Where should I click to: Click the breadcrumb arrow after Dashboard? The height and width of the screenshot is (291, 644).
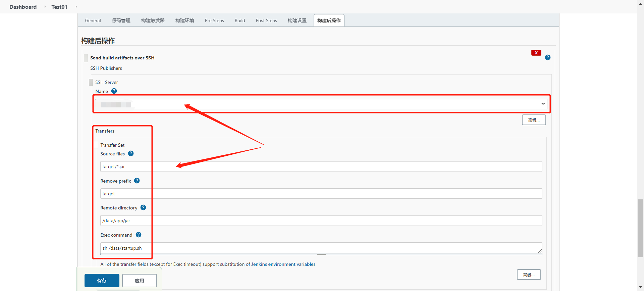(45, 7)
